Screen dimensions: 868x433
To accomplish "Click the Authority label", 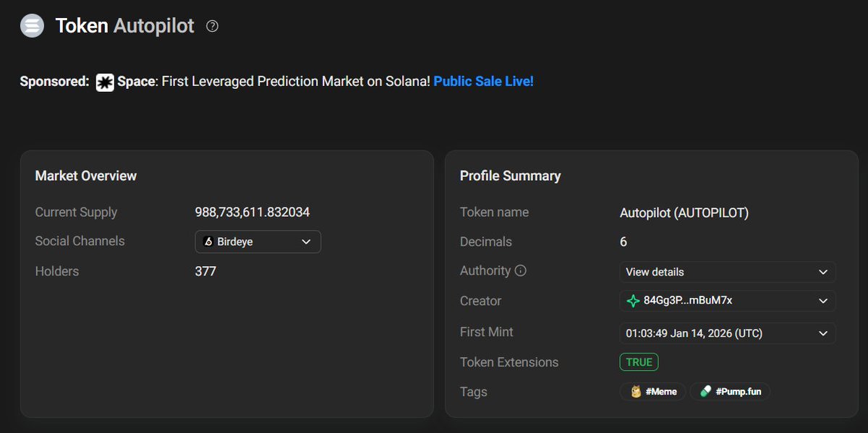I will click(485, 271).
